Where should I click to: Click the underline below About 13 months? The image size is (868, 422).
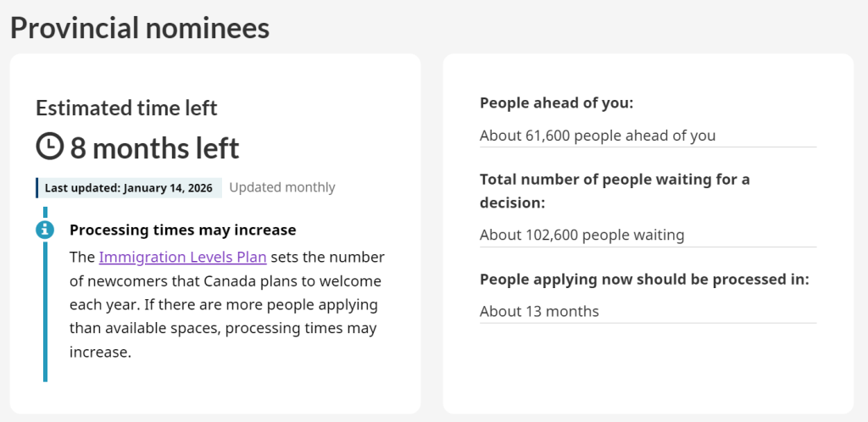[x=648, y=323]
